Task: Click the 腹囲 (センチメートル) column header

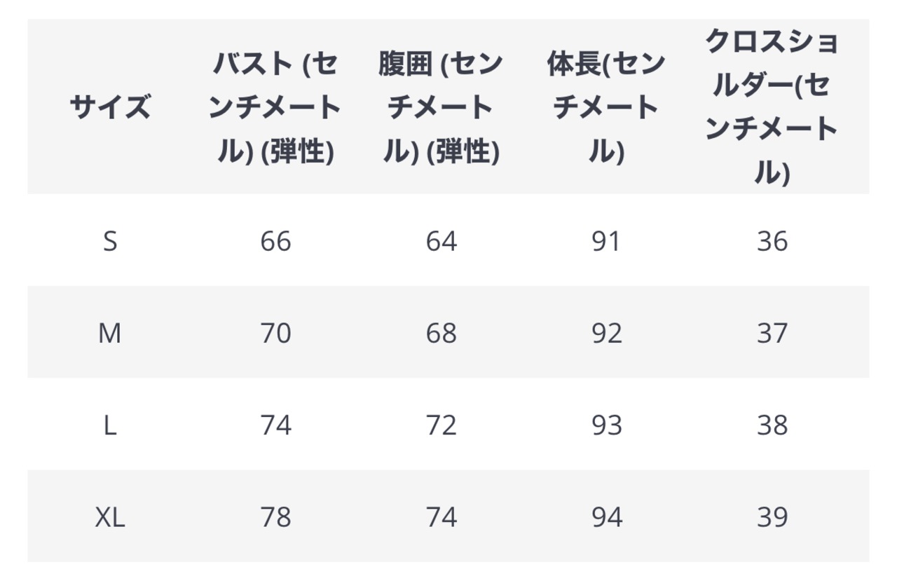Action: 441,108
